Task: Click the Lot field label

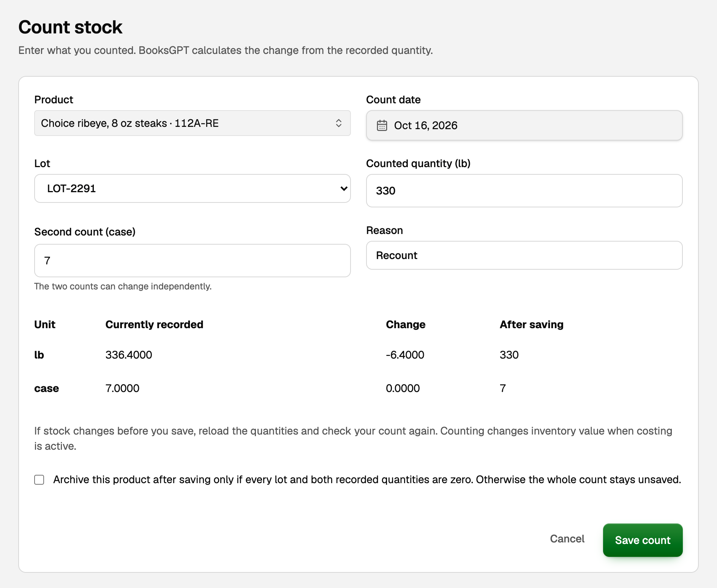Action: (x=42, y=163)
